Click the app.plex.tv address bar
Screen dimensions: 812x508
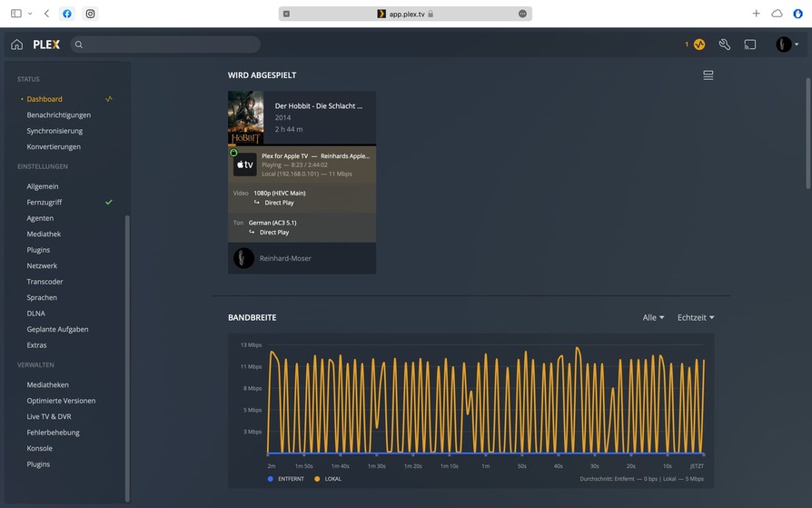point(405,14)
